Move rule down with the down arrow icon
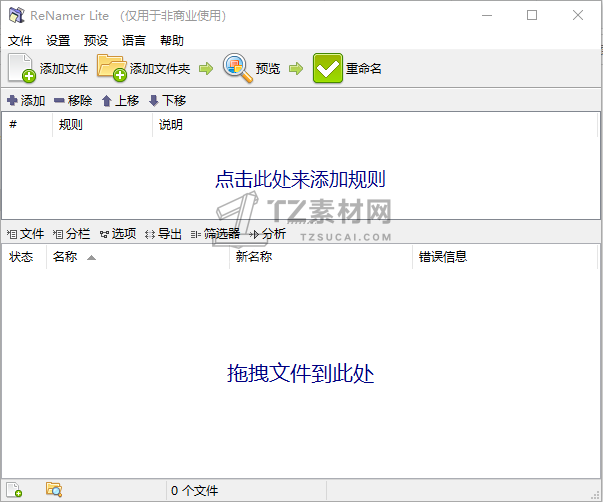 (153, 101)
